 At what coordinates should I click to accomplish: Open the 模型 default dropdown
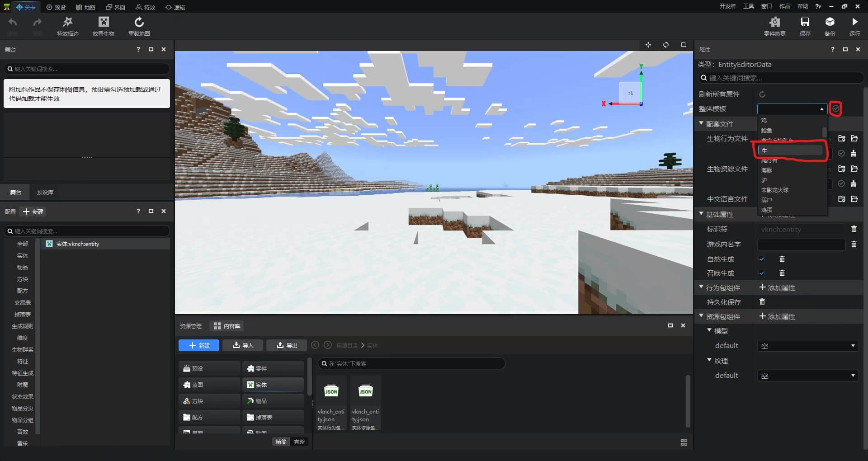[x=807, y=345]
